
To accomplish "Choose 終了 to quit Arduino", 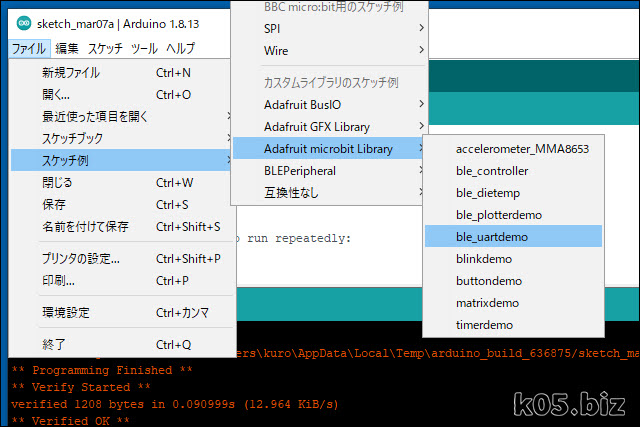I will click(121, 345).
